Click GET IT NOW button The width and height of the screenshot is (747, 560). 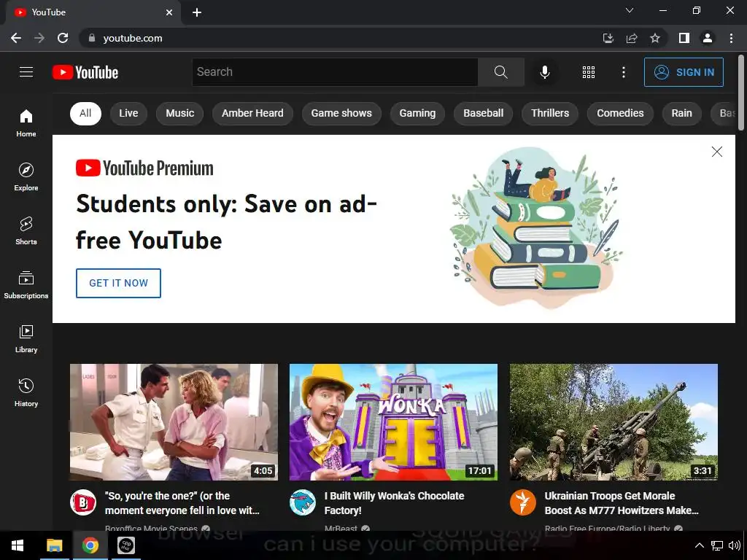pos(119,283)
